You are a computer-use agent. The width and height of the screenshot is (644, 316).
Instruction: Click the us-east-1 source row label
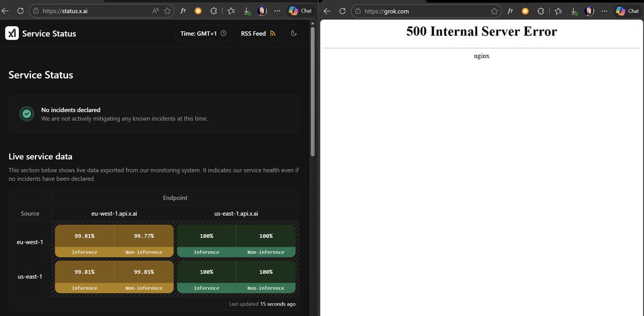point(30,277)
